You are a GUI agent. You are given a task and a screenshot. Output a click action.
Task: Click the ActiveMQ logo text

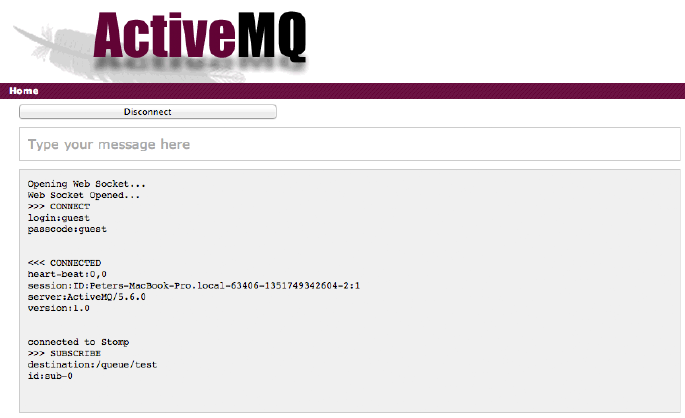[200, 36]
